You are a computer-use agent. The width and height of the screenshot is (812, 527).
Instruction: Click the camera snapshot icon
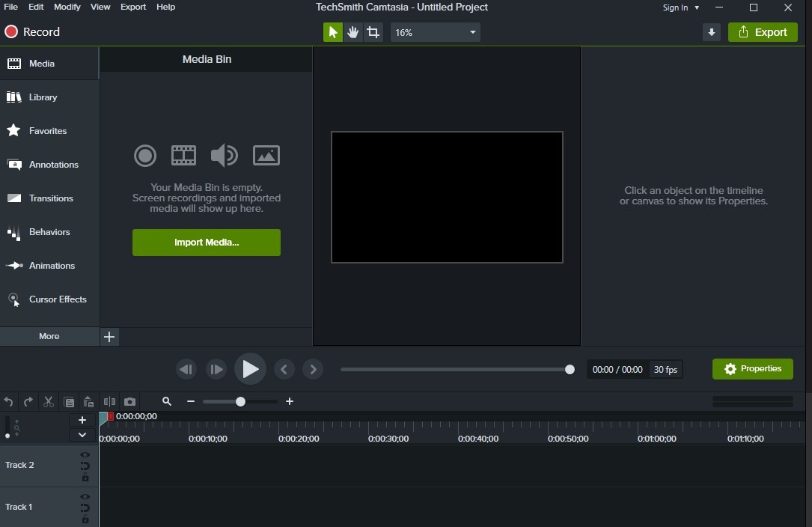[130, 401]
